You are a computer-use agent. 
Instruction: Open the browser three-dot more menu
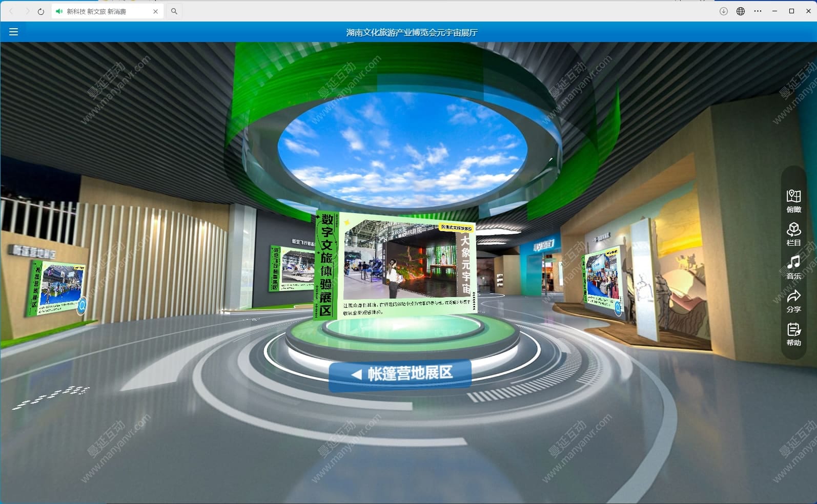coord(758,11)
